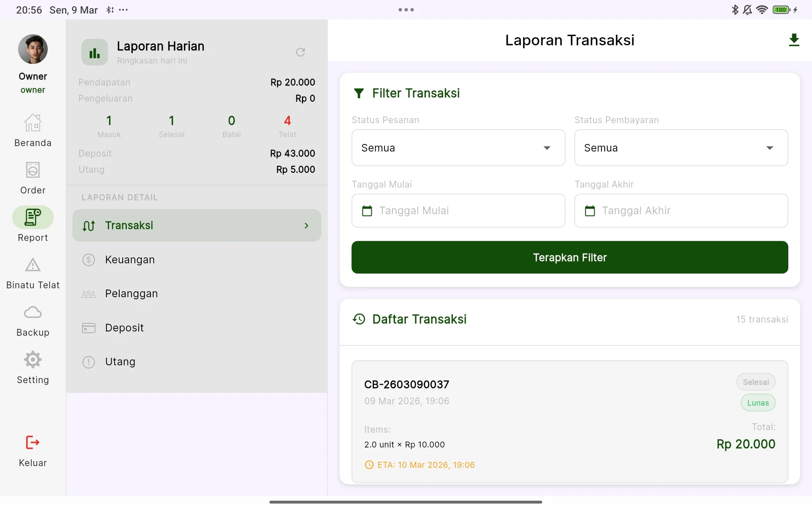
Task: Click the Keluar logout icon
Action: [33, 442]
